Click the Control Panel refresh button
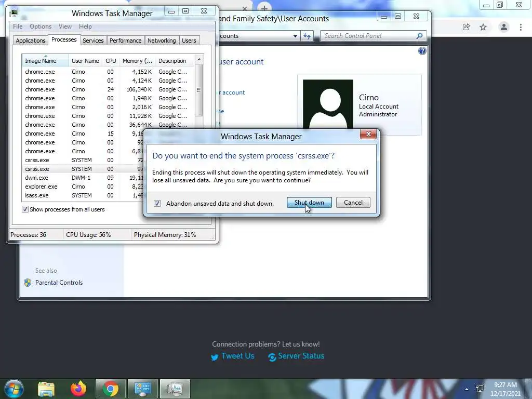532x399 pixels. [307, 36]
